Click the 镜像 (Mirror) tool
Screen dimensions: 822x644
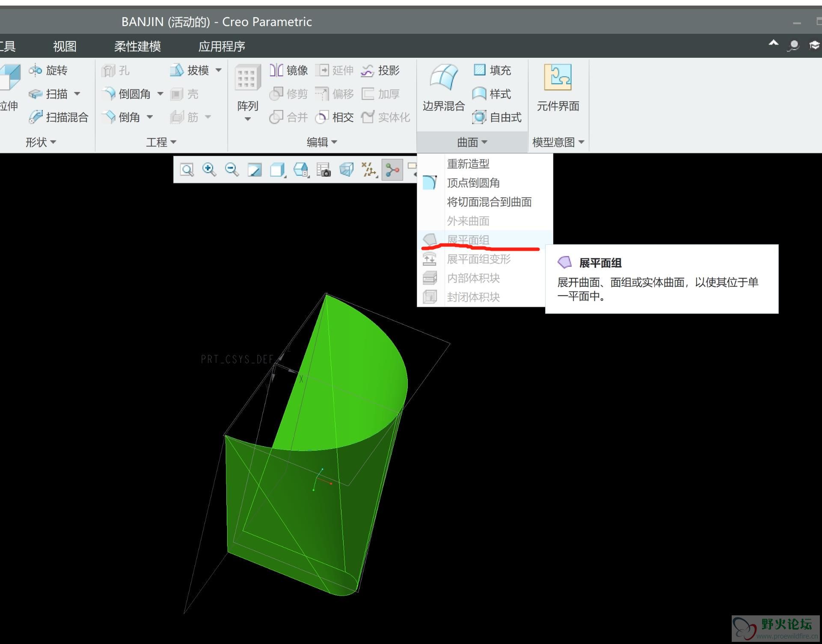pos(289,70)
